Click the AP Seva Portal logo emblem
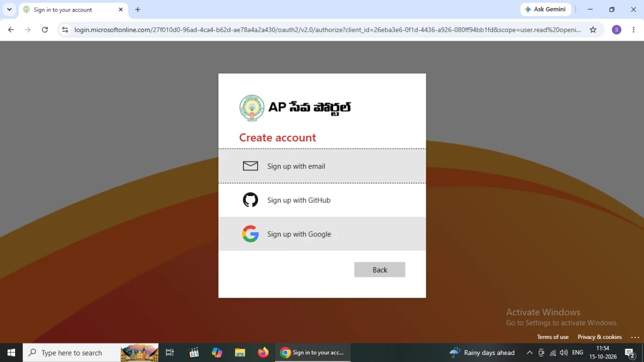Viewport: 644px width, 362px height. pos(252,108)
